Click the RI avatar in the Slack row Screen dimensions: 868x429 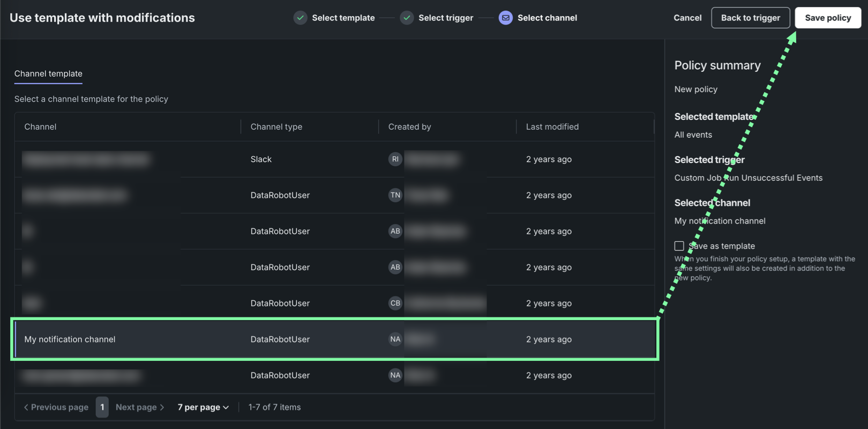click(395, 159)
